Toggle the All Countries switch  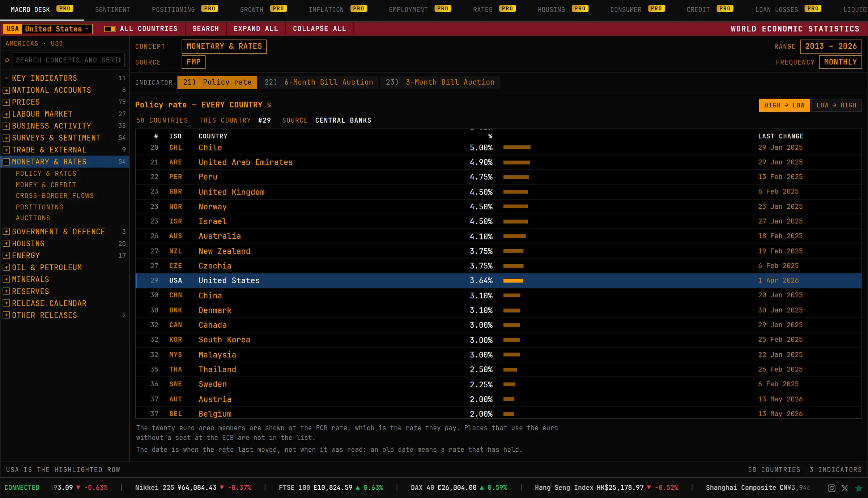(x=110, y=29)
